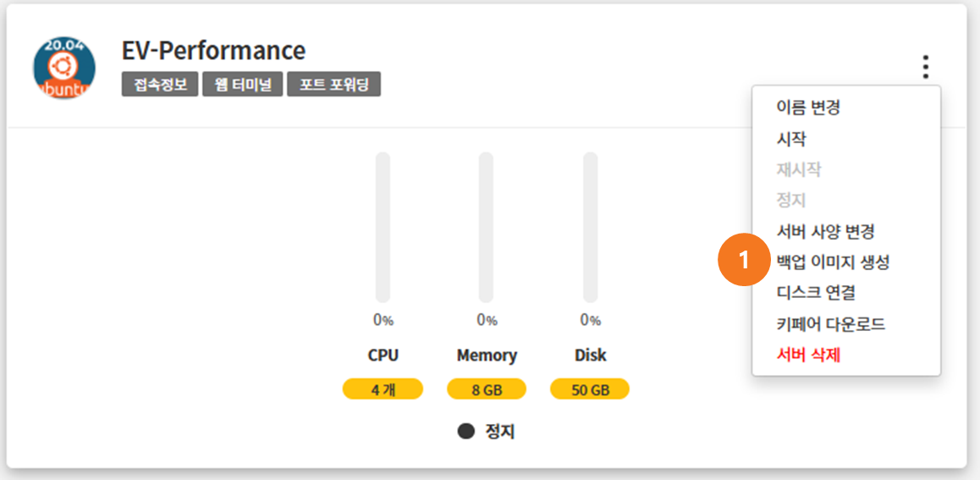The width and height of the screenshot is (980, 480).
Task: Open the 접속정보 connection info
Action: [159, 85]
